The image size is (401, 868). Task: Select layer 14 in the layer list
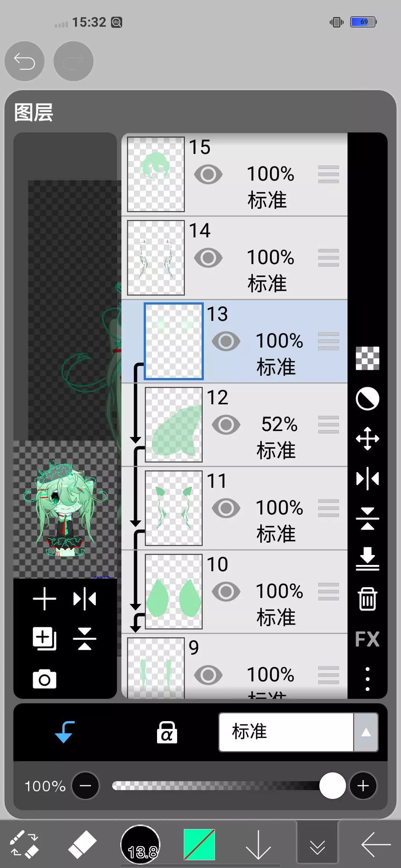pos(235,258)
